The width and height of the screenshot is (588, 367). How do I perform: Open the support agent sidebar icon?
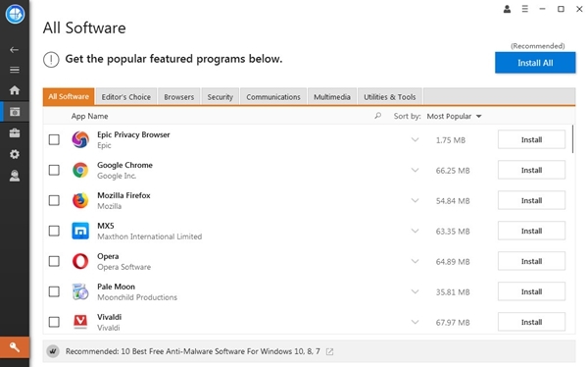[15, 176]
